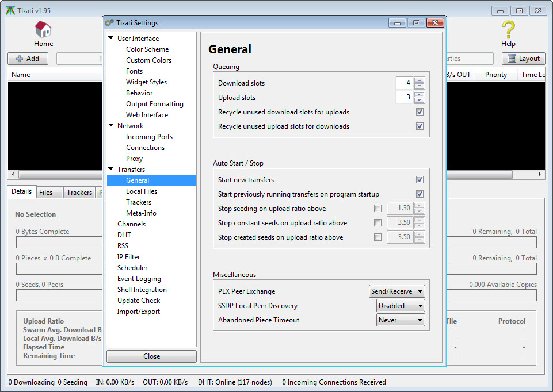553x392 pixels.
Task: Click the 0 Incoming Connections Received status
Action: click(x=334, y=382)
